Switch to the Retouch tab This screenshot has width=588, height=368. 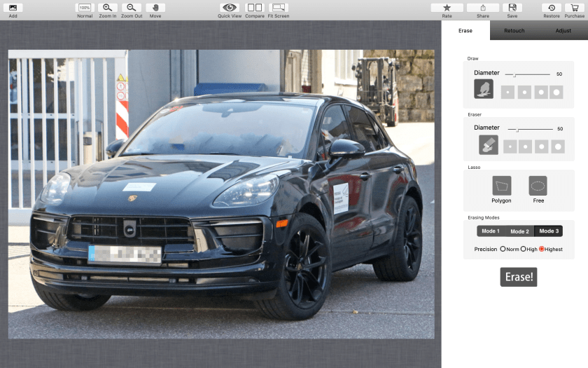point(514,30)
